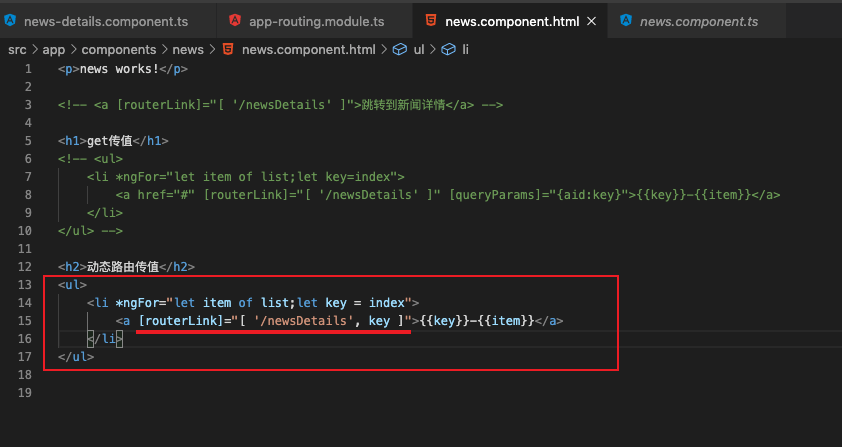Click the news folder breadcrumb segment
Image resolution: width=842 pixels, height=447 pixels.
[188, 50]
